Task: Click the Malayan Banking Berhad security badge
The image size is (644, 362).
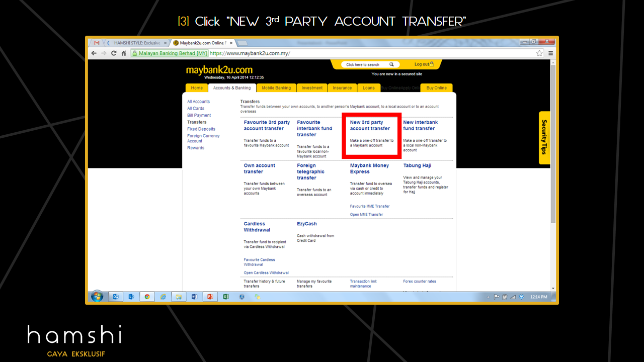Action: click(170, 53)
